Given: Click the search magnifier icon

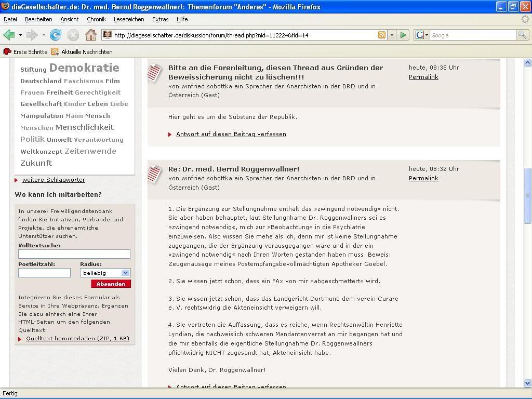Looking at the screenshot, I should coord(522,35).
